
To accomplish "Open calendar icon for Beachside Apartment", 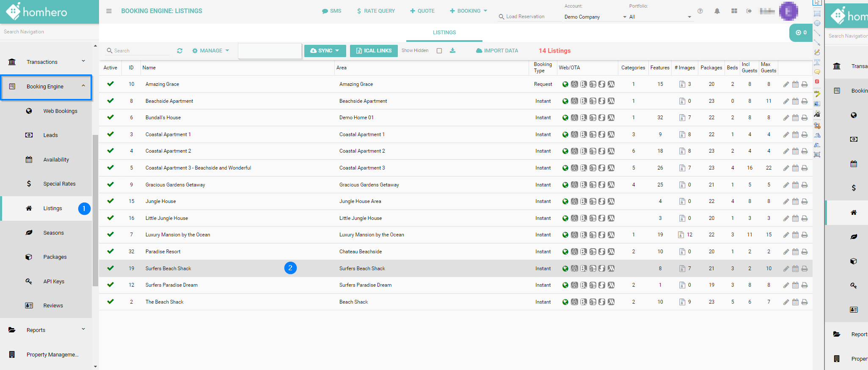I will [795, 101].
